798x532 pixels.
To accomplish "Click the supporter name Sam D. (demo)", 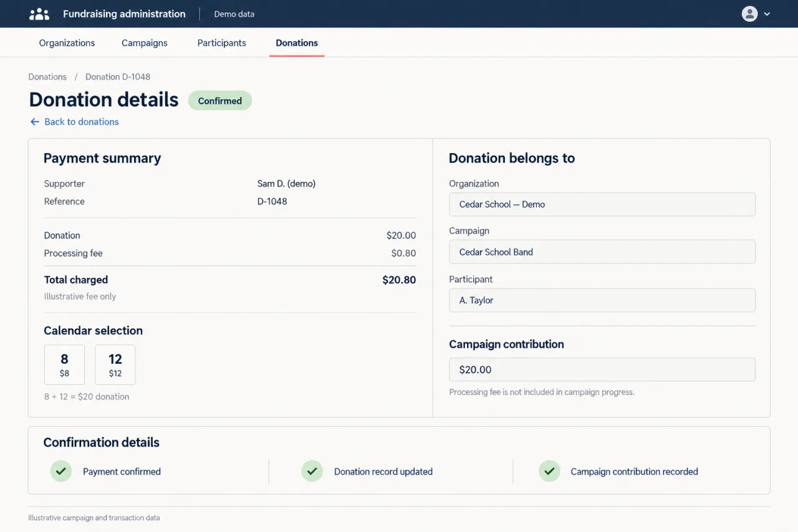I will point(286,184).
